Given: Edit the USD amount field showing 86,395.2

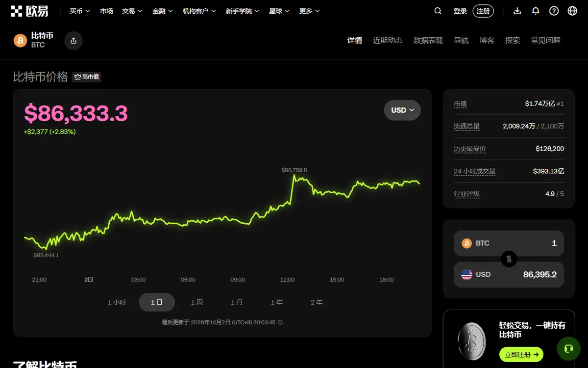Looking at the screenshot, I should [x=509, y=275].
